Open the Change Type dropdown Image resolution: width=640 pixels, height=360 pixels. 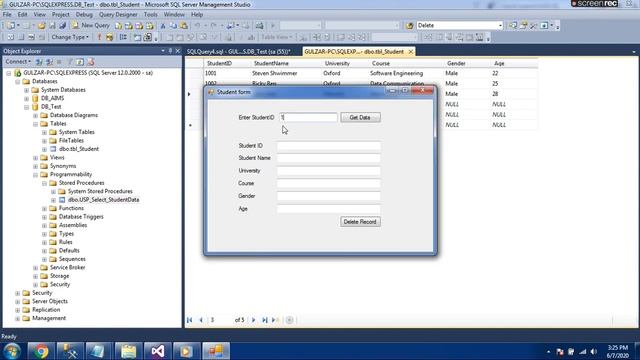tap(70, 37)
